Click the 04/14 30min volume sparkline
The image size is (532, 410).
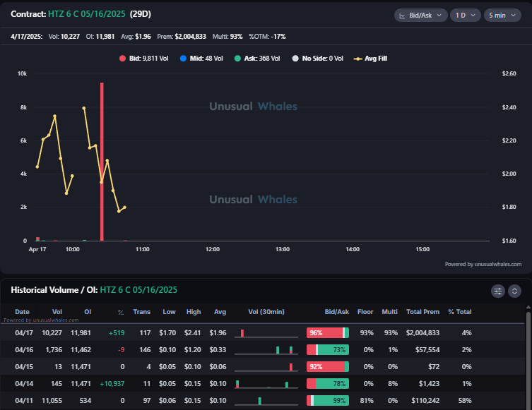click(x=266, y=384)
